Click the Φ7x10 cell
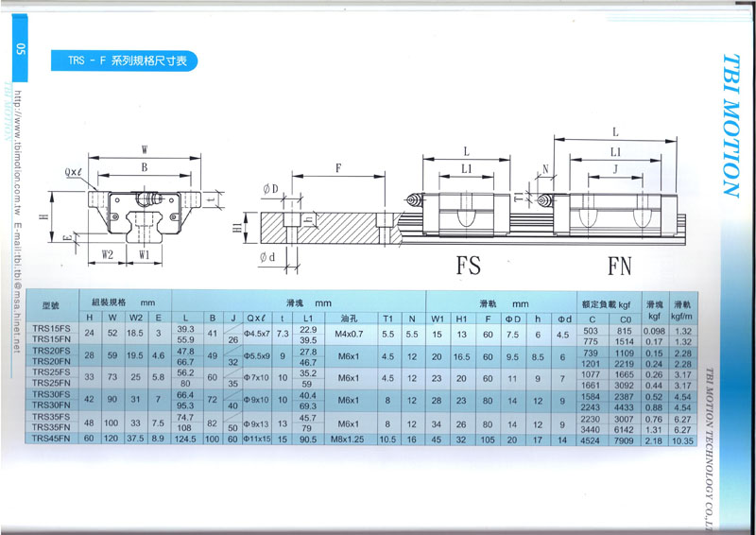This screenshot has height=535, width=756. click(x=256, y=378)
